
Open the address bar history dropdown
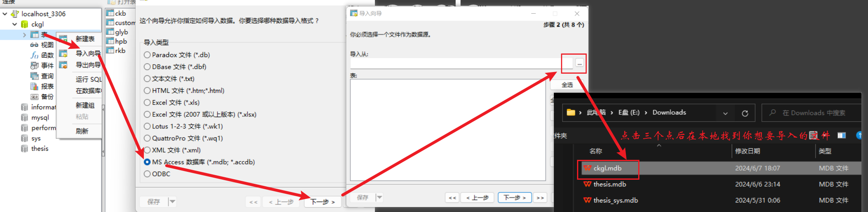[x=725, y=113]
